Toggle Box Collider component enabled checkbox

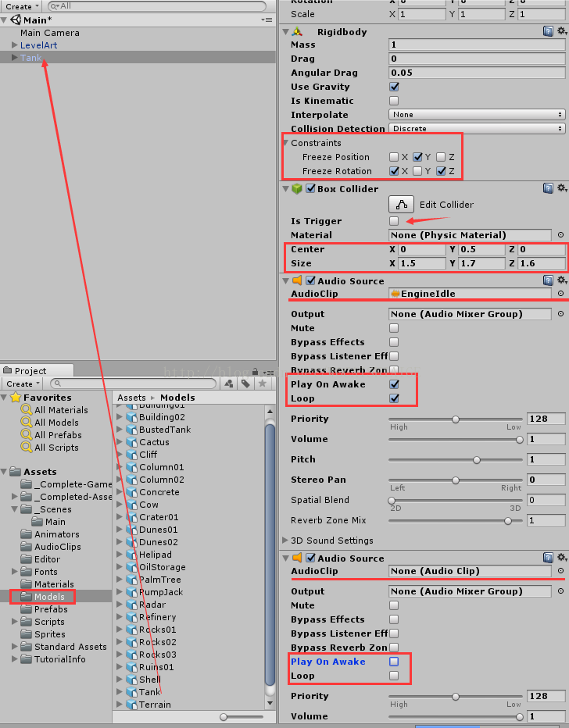tap(311, 188)
